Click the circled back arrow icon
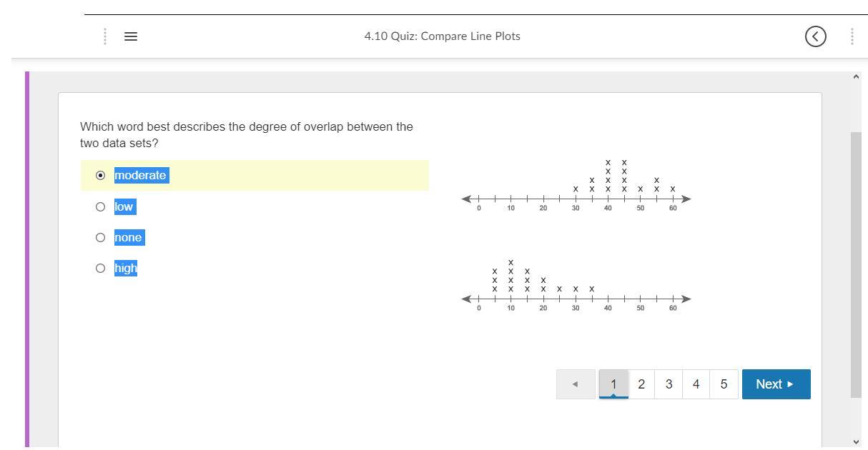868x450 pixels. pos(816,36)
